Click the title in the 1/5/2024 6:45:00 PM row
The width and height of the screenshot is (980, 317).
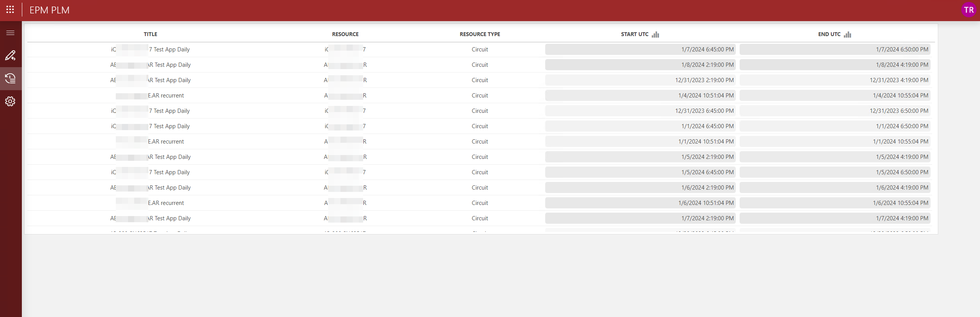pyautogui.click(x=150, y=172)
